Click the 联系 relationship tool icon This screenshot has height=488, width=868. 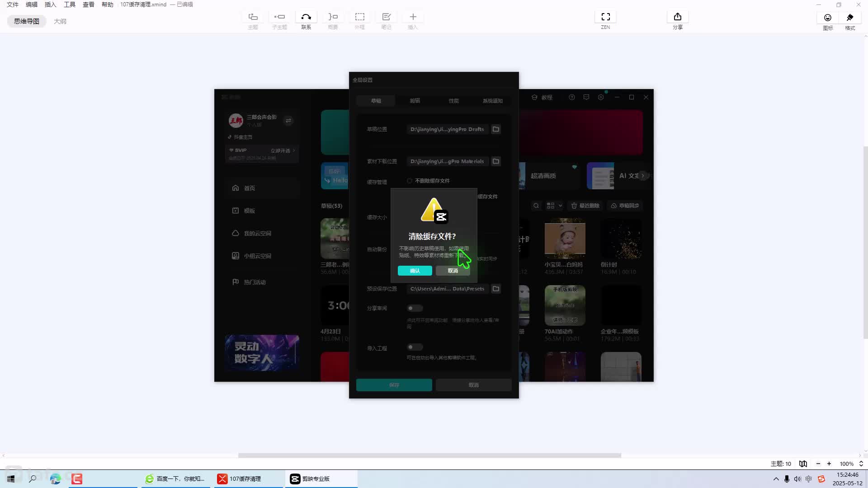pos(306,17)
